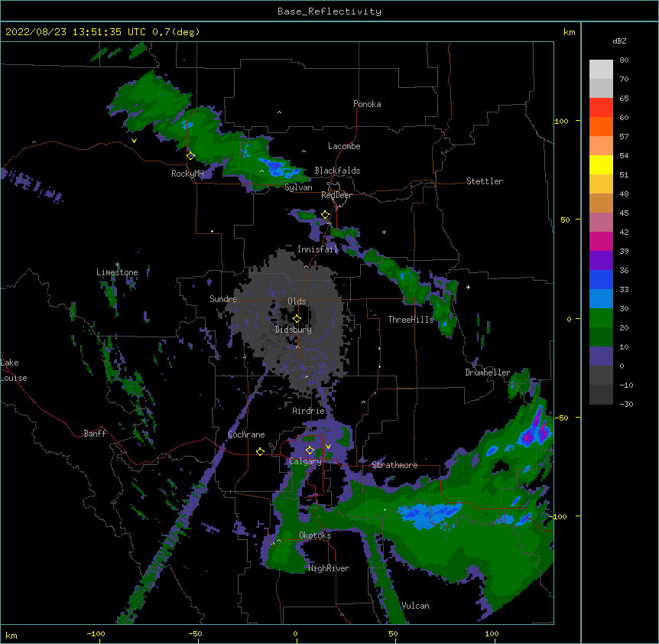Pick the dark green 20 dBZ legend swatch
This screenshot has width=659, height=644.
[x=601, y=337]
